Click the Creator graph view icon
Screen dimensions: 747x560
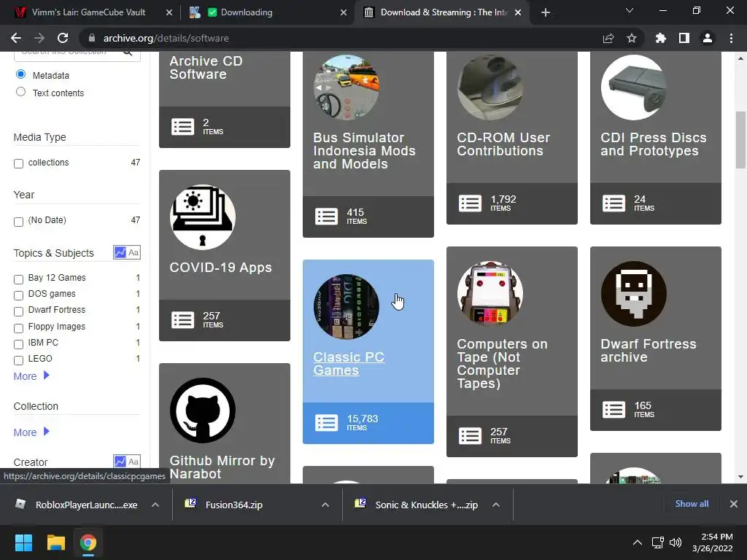point(120,462)
